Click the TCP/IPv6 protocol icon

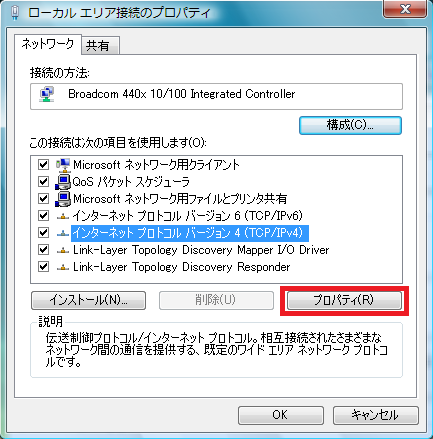[63, 217]
